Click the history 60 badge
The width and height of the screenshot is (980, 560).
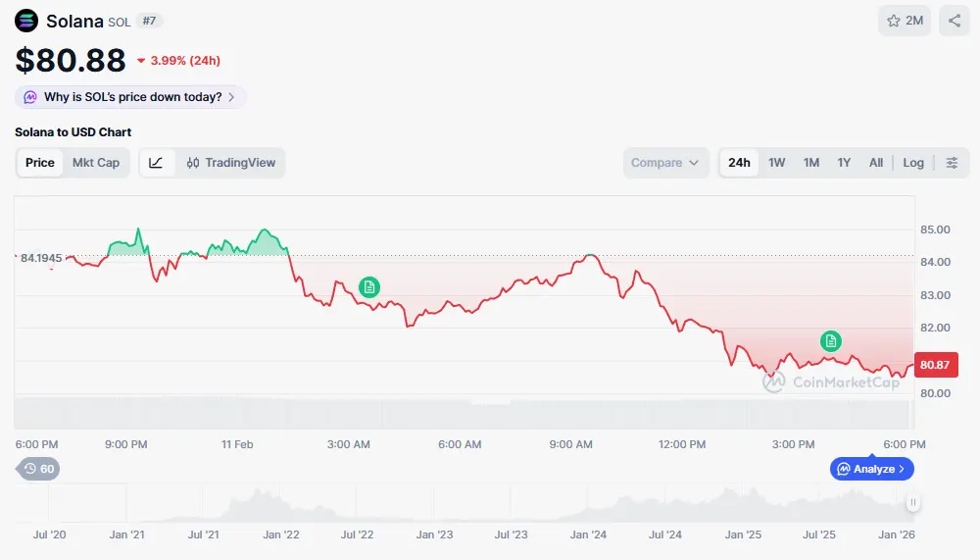pos(39,469)
